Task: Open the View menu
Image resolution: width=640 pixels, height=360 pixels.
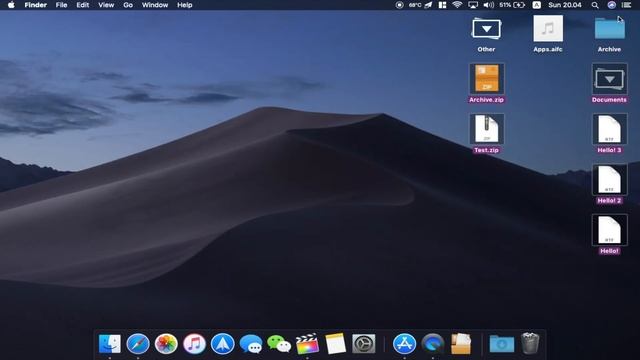Action: coord(106,5)
